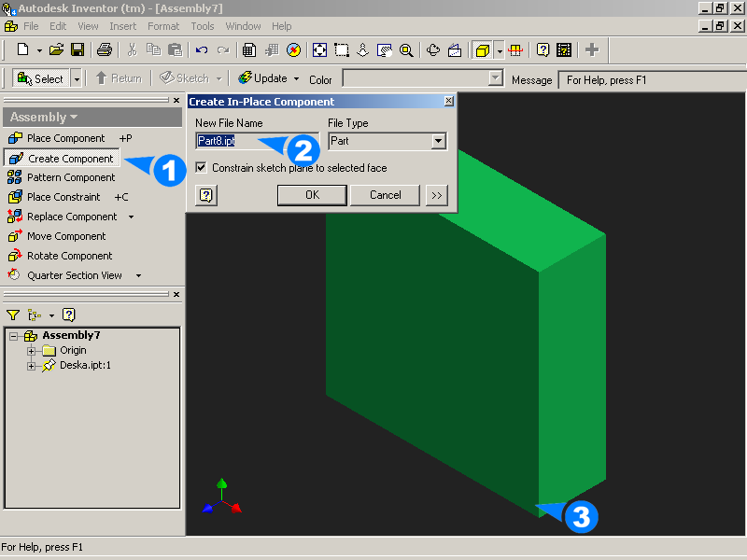Open the Help Topics question-mark toolbar icon

(543, 49)
